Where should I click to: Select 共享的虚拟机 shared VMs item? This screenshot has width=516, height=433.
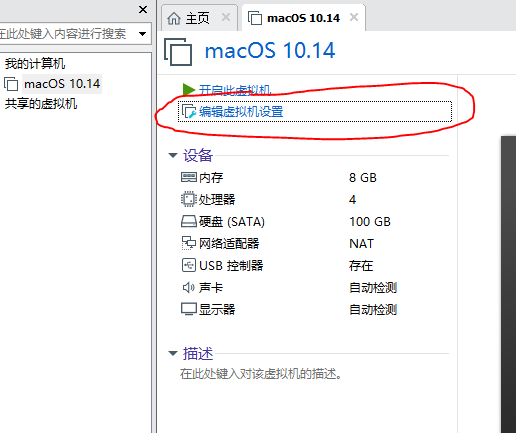click(x=41, y=104)
